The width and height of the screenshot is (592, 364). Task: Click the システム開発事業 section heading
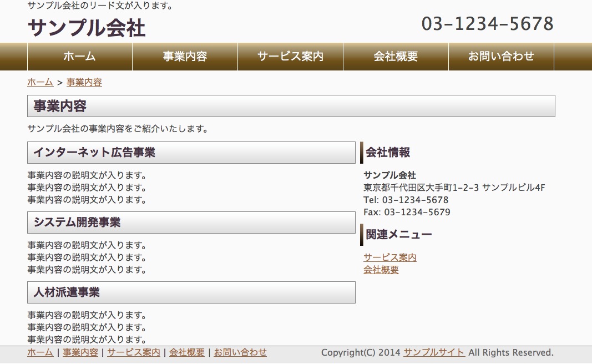coord(77,223)
